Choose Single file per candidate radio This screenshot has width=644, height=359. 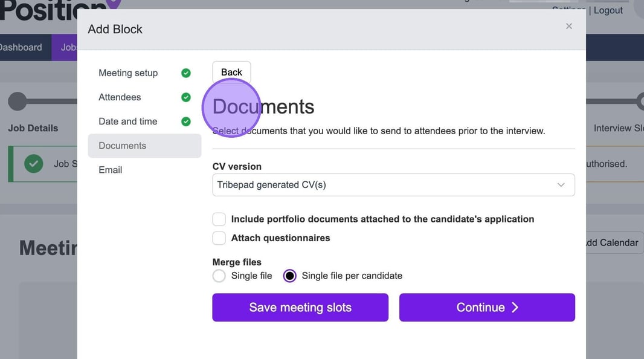pos(290,276)
